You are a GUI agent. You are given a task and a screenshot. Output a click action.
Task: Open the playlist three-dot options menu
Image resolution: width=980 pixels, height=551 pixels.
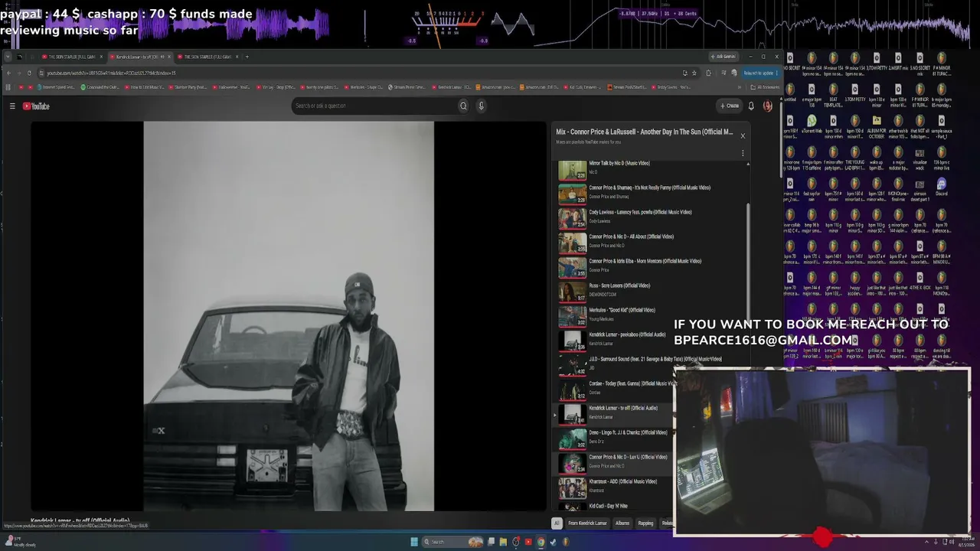pos(742,153)
